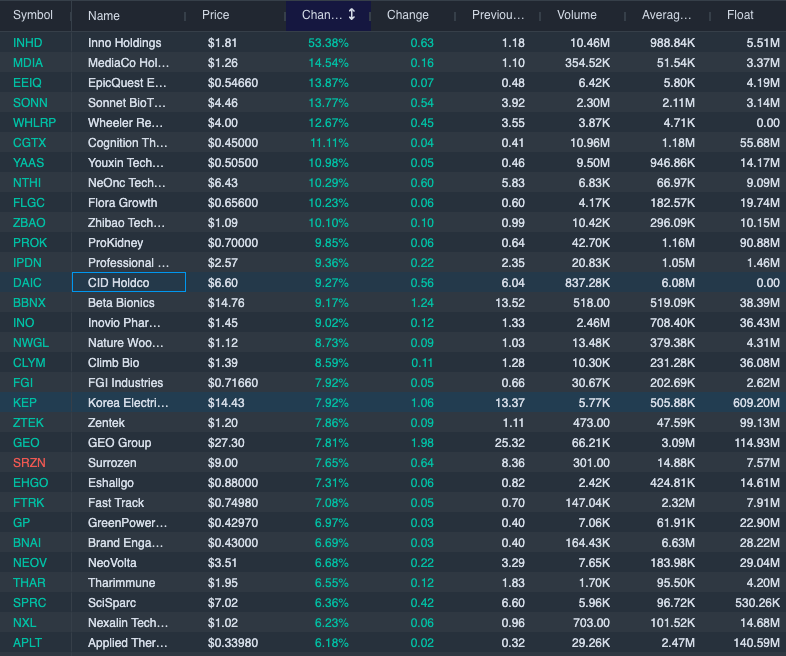Open the SPRC ticker symbol
The image size is (786, 656).
[30, 603]
